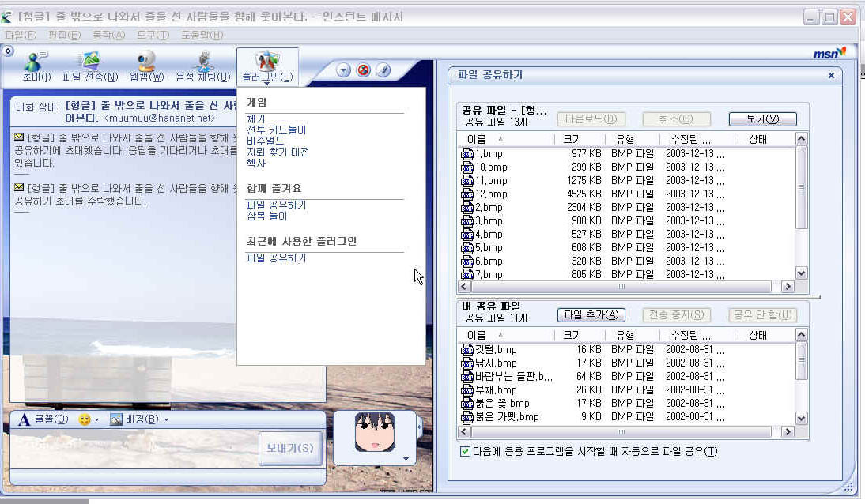Collapse the toolbar with the top-left chevron toggle

coord(8,51)
